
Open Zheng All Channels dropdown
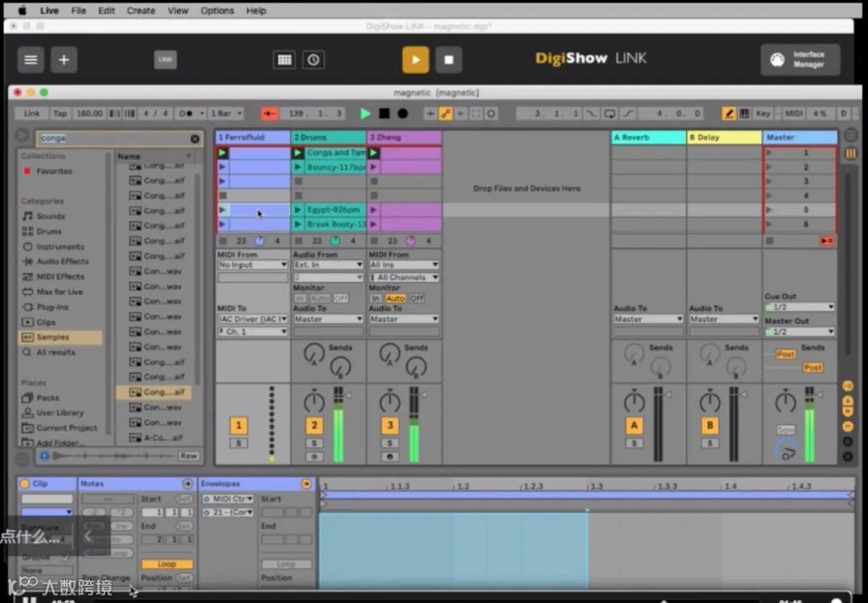[404, 277]
